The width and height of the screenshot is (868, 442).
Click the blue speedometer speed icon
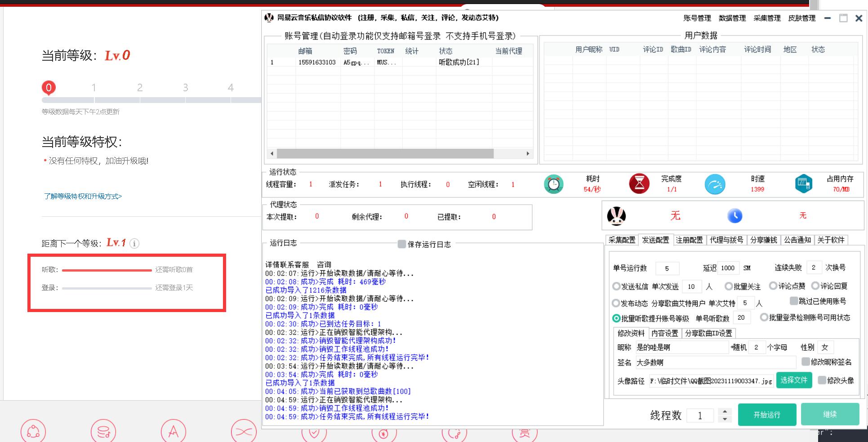(714, 184)
